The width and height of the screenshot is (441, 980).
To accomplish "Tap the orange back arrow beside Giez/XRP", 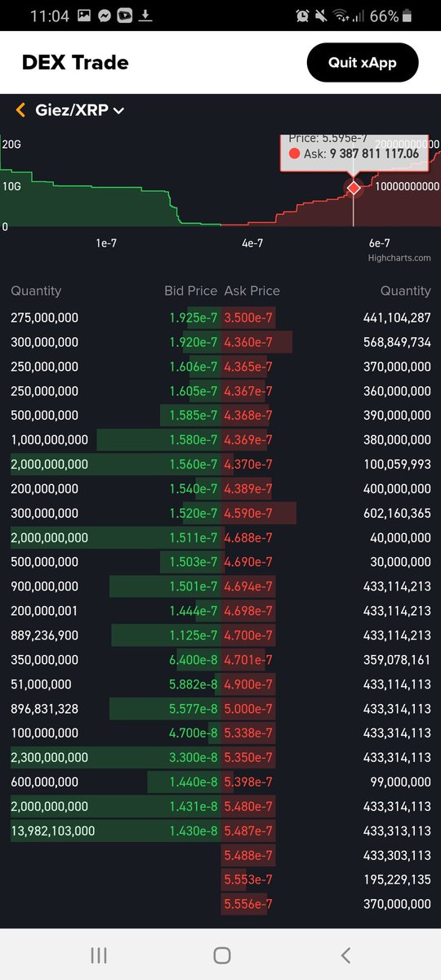I will point(20,110).
